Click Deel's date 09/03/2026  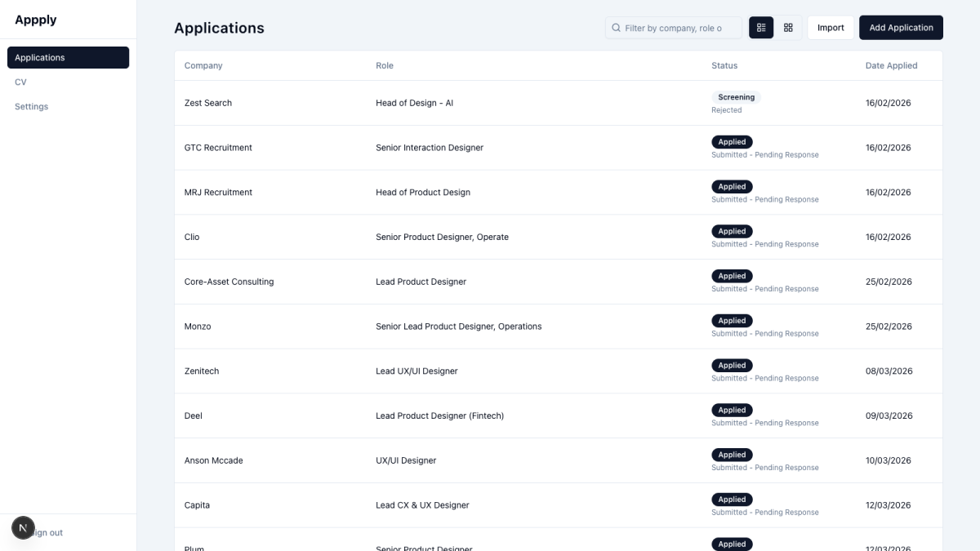tap(888, 415)
